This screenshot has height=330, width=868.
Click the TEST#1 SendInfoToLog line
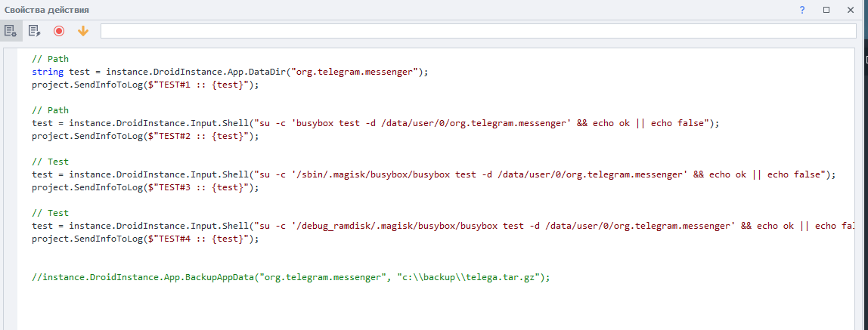pyautogui.click(x=145, y=85)
